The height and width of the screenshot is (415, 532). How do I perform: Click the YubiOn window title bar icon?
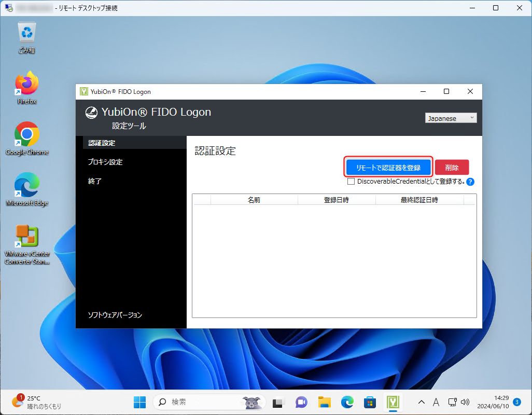pyautogui.click(x=84, y=92)
